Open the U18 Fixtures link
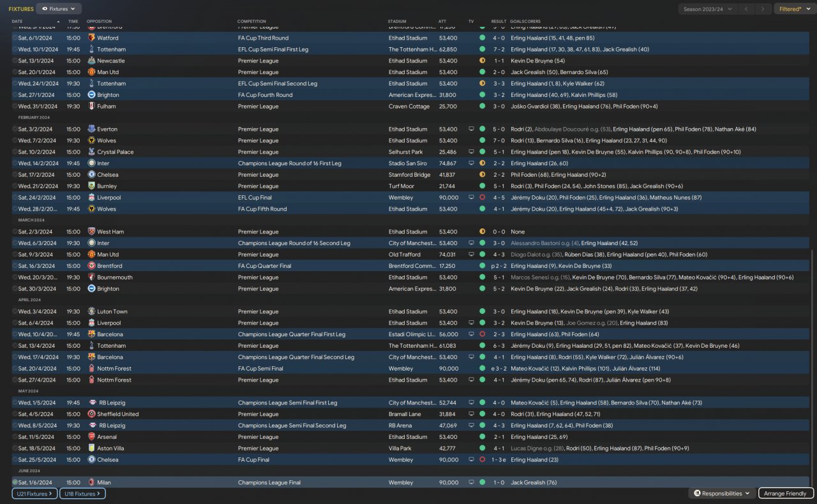817x504 pixels. tap(82, 493)
